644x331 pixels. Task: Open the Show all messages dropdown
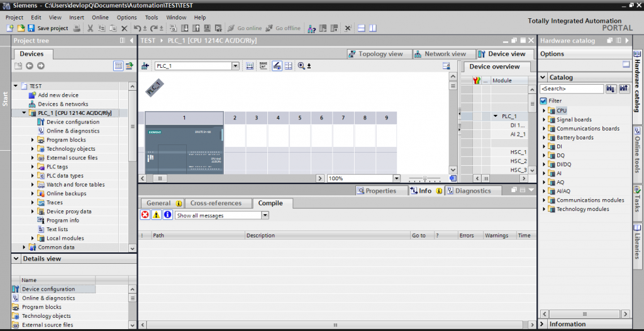[265, 215]
